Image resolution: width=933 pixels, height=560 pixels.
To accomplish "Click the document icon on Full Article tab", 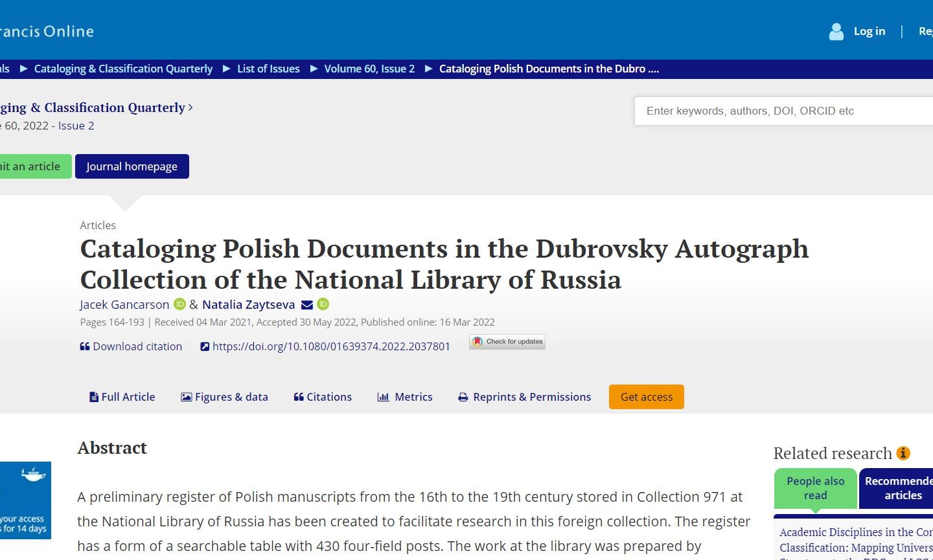I will 94,397.
